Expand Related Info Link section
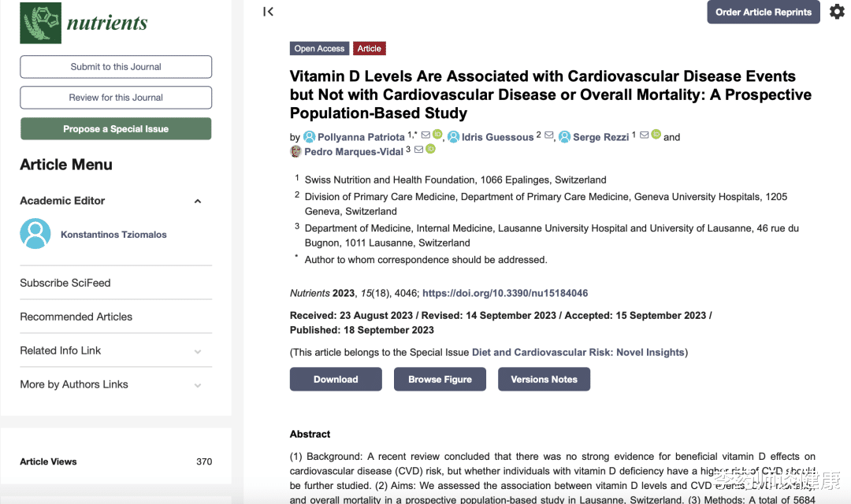This screenshot has height=504, width=851. tap(197, 351)
